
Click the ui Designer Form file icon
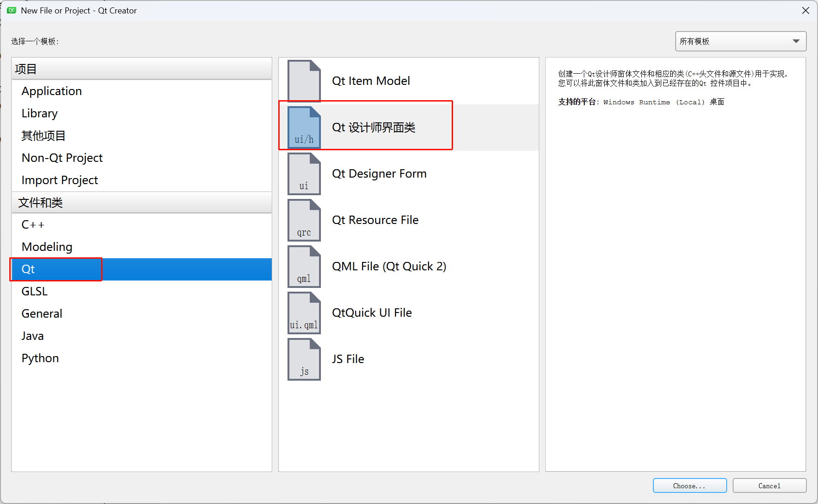(x=304, y=174)
